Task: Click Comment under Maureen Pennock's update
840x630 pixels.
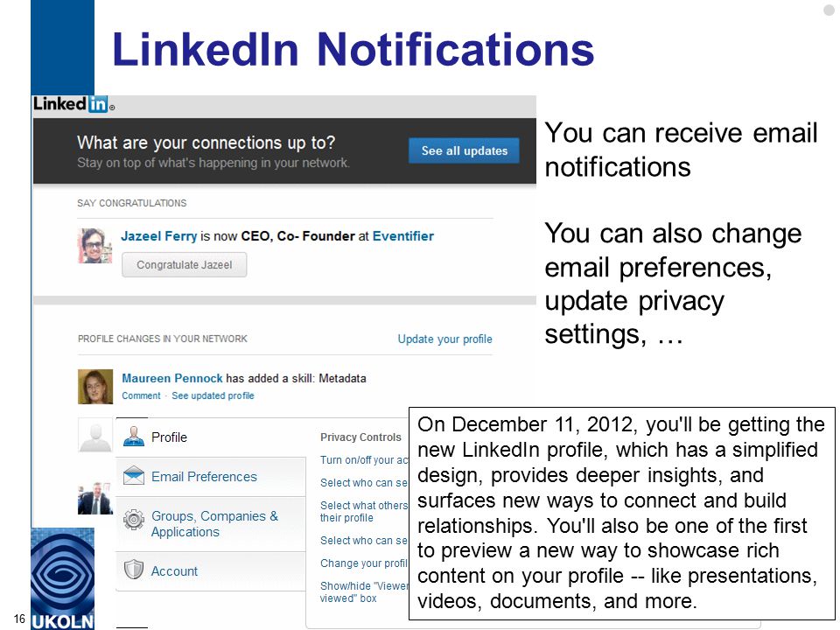Action: click(x=141, y=395)
